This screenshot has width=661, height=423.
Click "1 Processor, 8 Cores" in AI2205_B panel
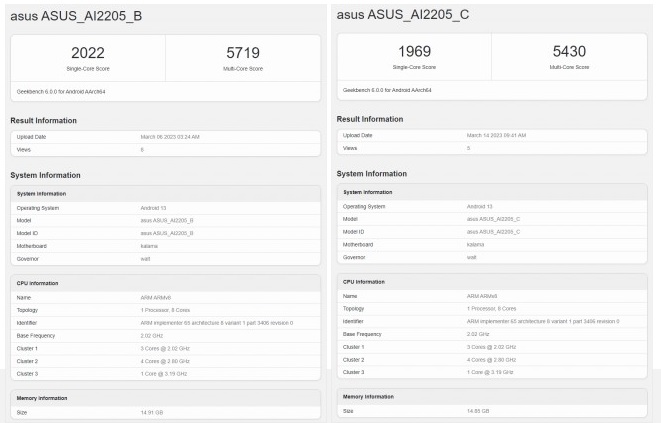165,310
